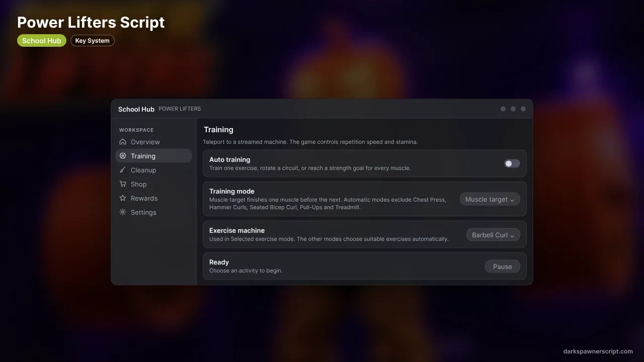644x362 pixels.
Task: Click the "Train one exercise, rotate a circuit" description
Action: 310,168
